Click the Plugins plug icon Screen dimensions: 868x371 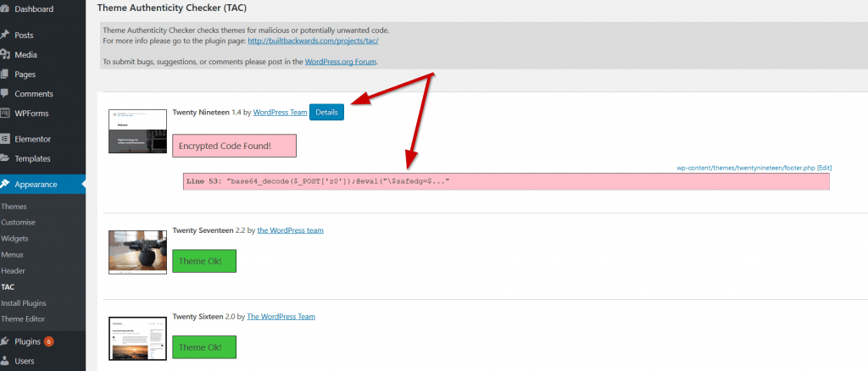[4, 341]
